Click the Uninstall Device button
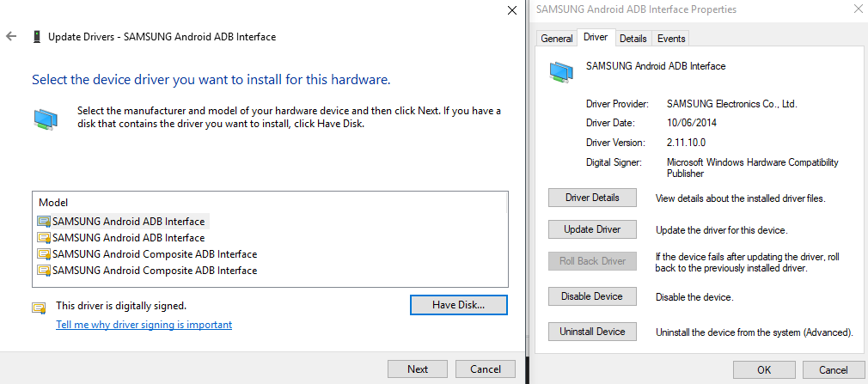868x384 pixels. click(x=591, y=332)
